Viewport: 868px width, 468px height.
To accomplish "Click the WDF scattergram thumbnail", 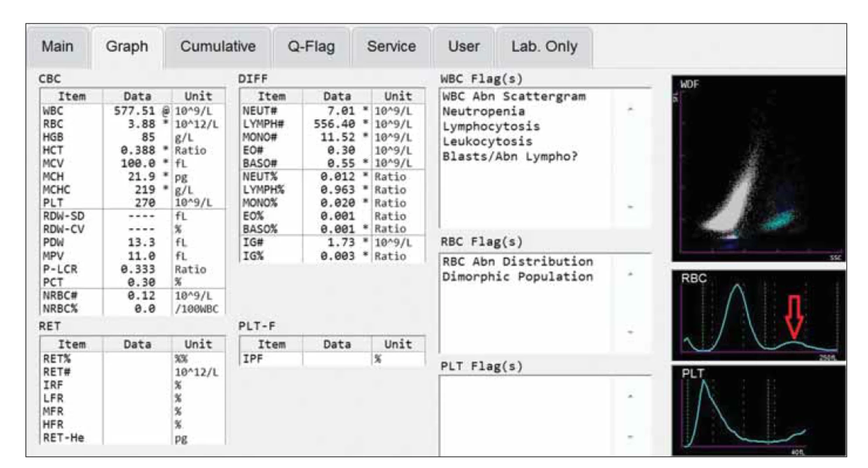I will pyautogui.click(x=759, y=168).
